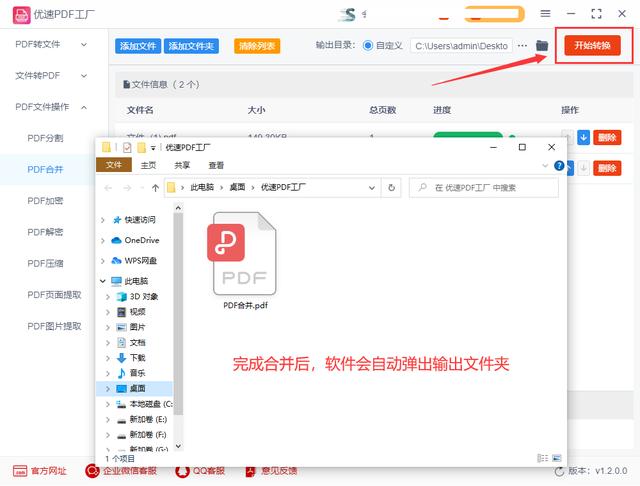The height and width of the screenshot is (486, 640).
Task: Click the three-dot browse path button
Action: 522,45
